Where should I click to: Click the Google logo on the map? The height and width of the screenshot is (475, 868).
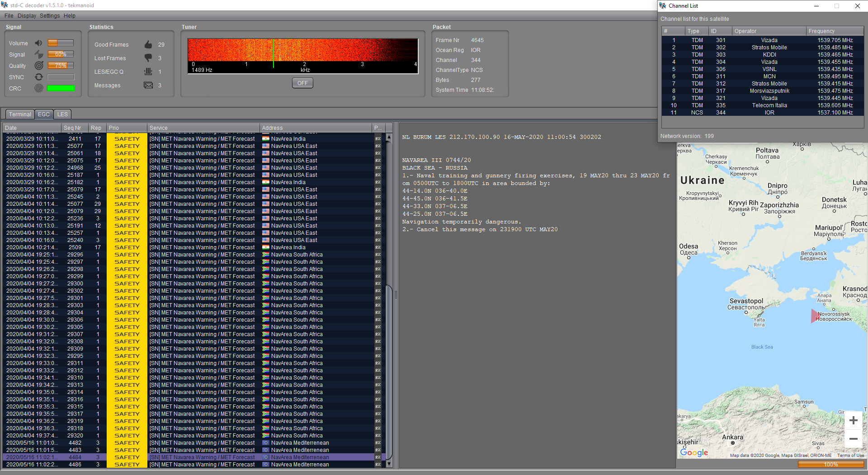[x=694, y=452]
